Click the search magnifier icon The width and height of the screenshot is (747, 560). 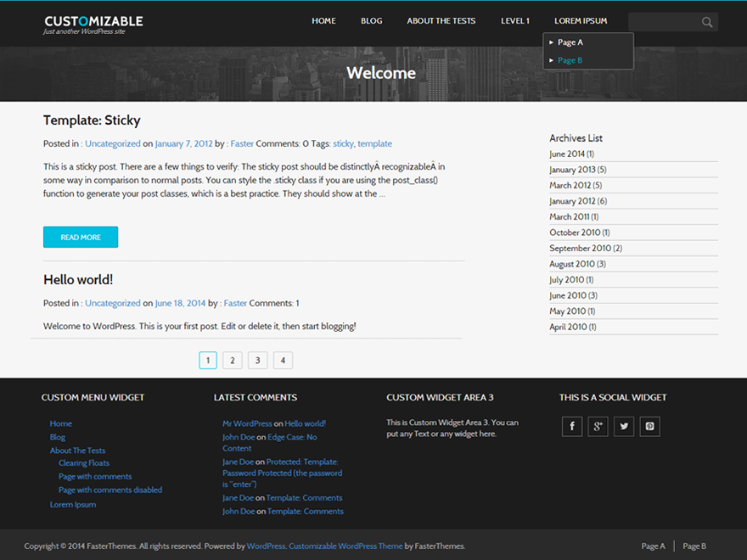coord(707,22)
